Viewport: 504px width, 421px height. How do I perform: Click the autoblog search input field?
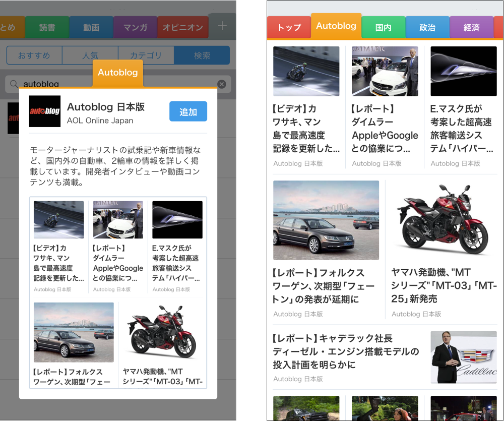(118, 84)
